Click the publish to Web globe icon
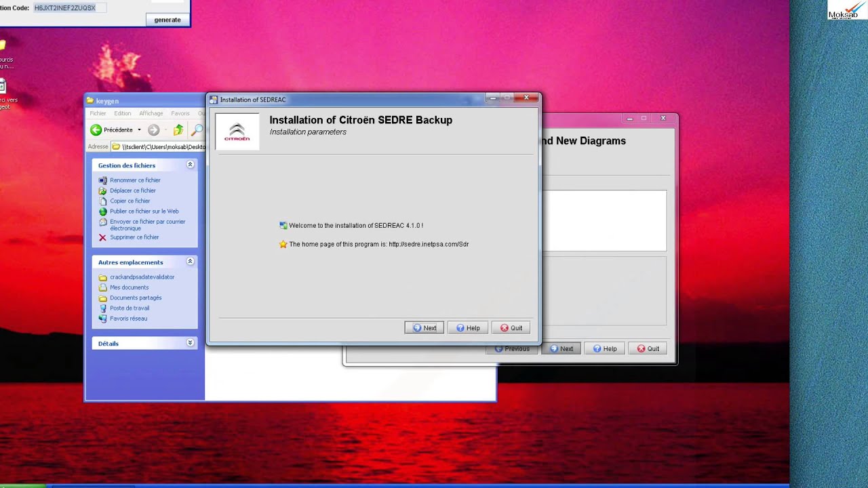868x488 pixels. coord(103,211)
